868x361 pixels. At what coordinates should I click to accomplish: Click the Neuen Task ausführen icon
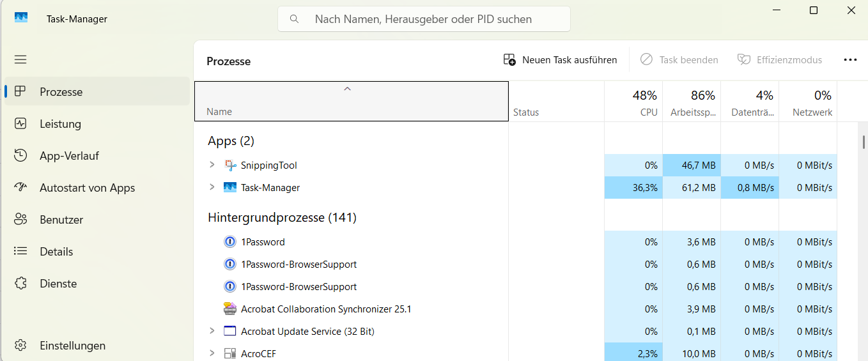pyautogui.click(x=509, y=59)
